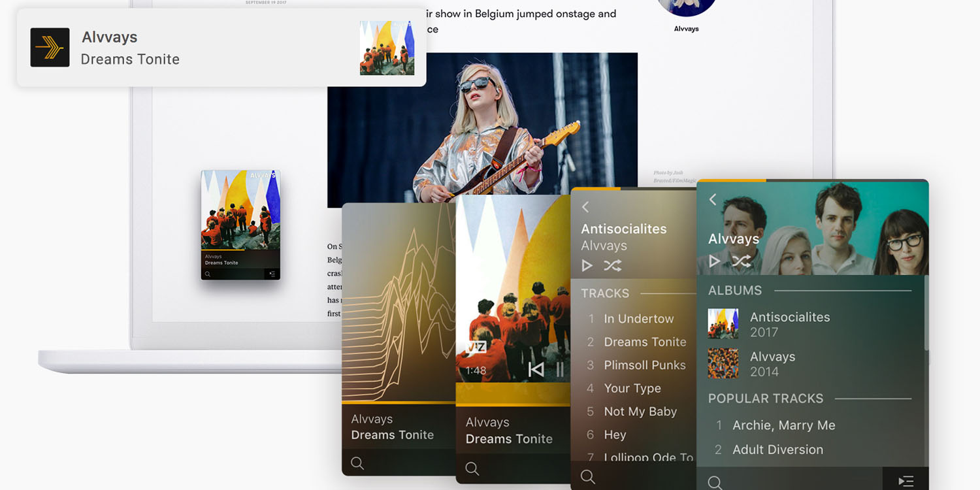Viewport: 980px width, 490px height.
Task: Click the app logo in the notification banner
Action: point(50,47)
